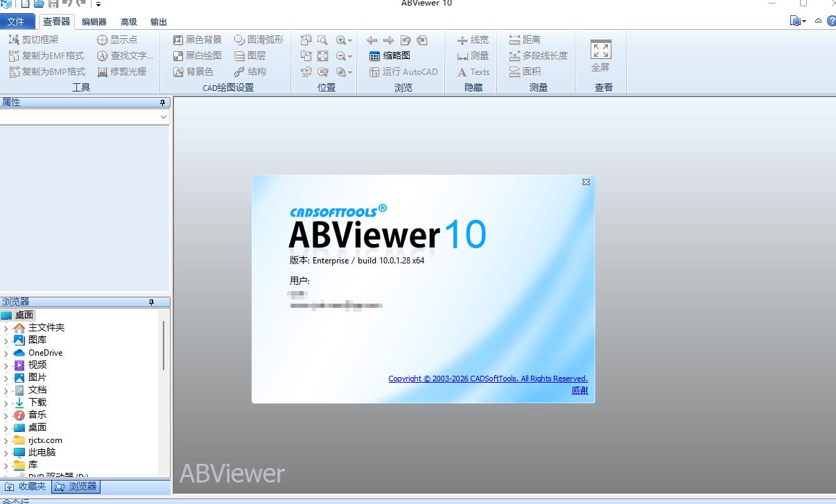Click 运行 AutoCAD button
The image size is (836, 504).
click(403, 71)
